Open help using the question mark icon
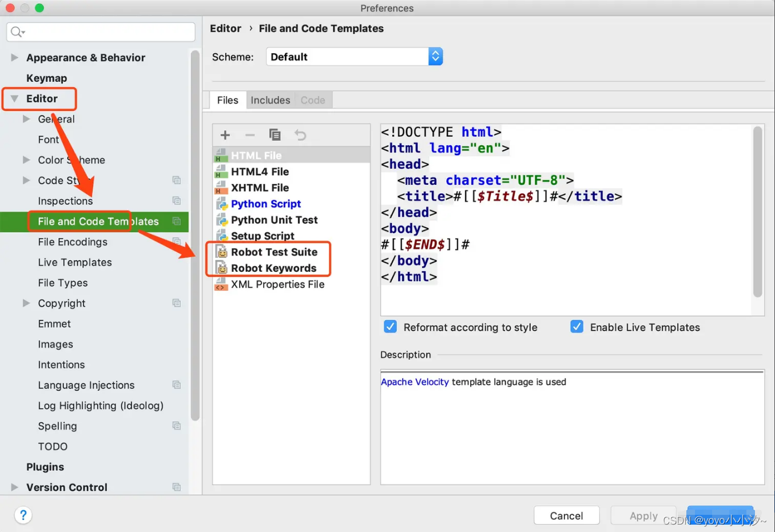 tap(23, 515)
